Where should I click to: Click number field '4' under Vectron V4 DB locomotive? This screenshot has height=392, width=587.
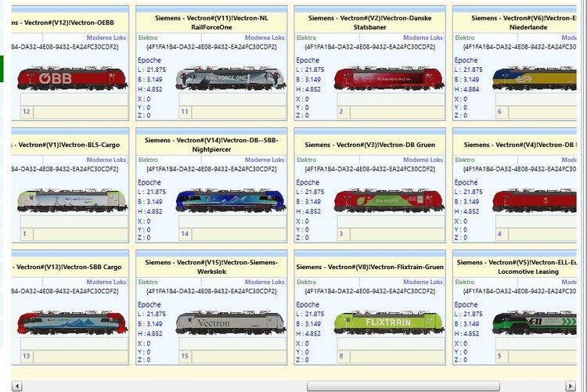[501, 234]
